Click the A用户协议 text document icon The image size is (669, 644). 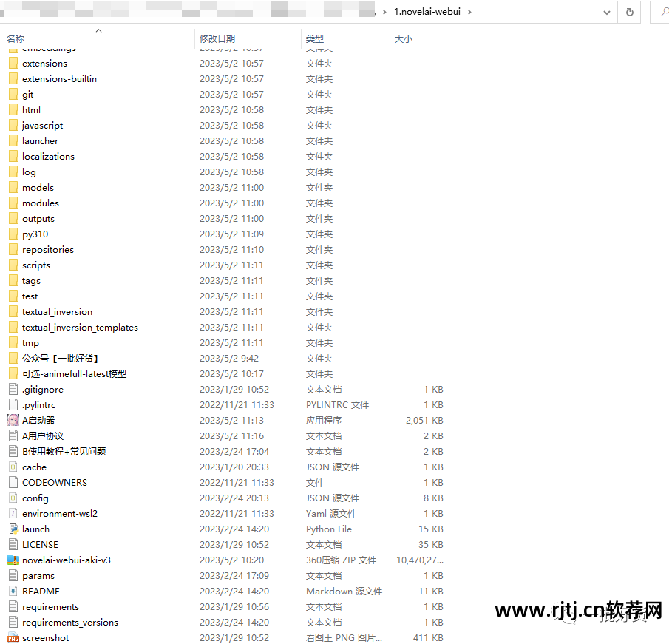(13, 435)
